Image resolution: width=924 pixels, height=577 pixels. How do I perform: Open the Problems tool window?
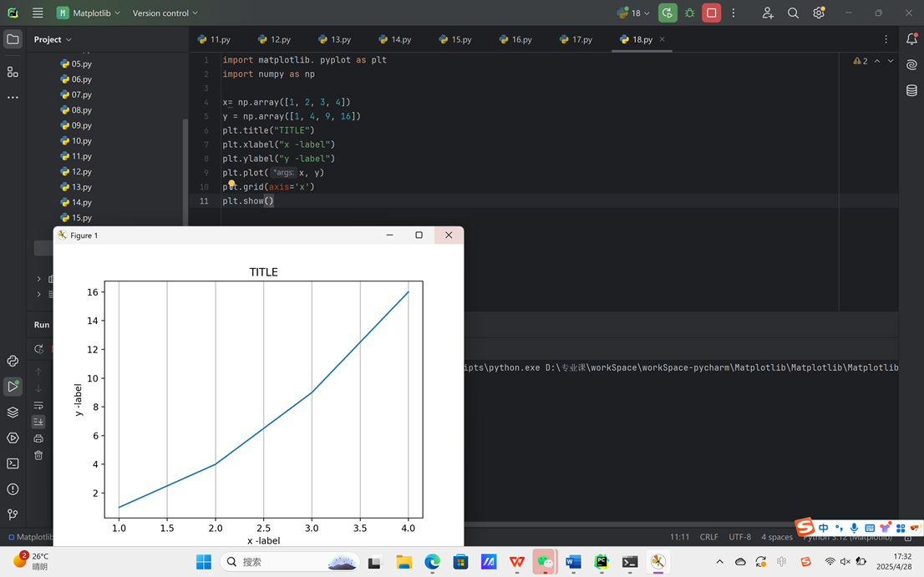(13, 488)
